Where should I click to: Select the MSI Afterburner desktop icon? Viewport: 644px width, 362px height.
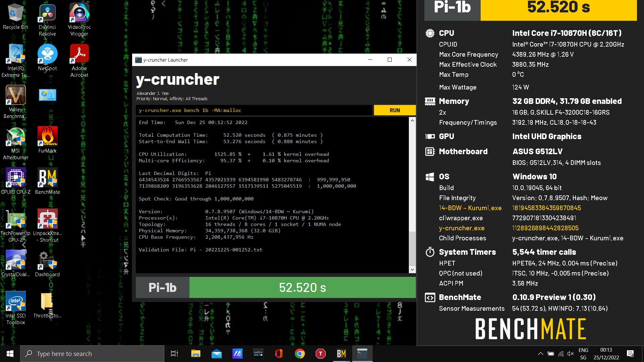15,143
